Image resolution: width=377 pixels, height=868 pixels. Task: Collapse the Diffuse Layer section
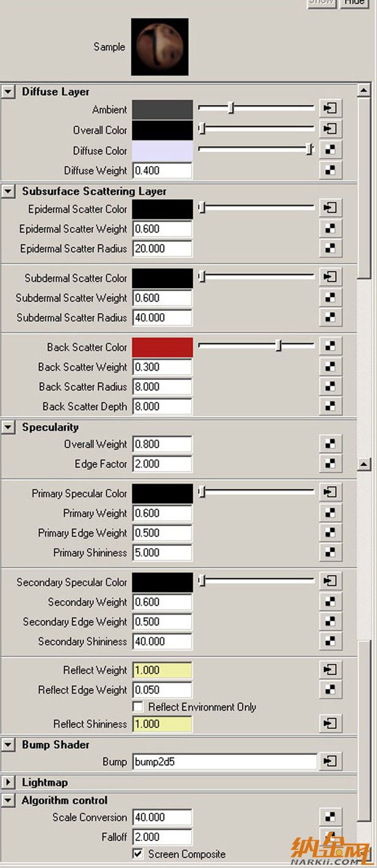coord(8,92)
